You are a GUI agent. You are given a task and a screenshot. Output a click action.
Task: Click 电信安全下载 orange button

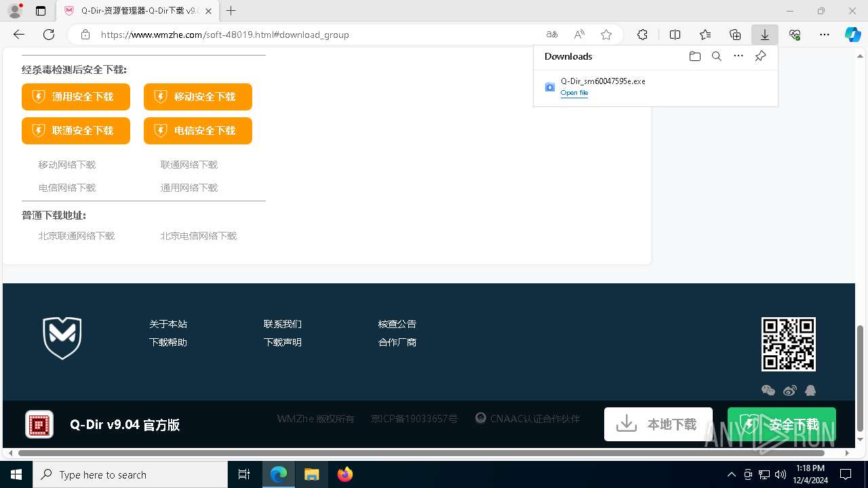[x=198, y=131]
